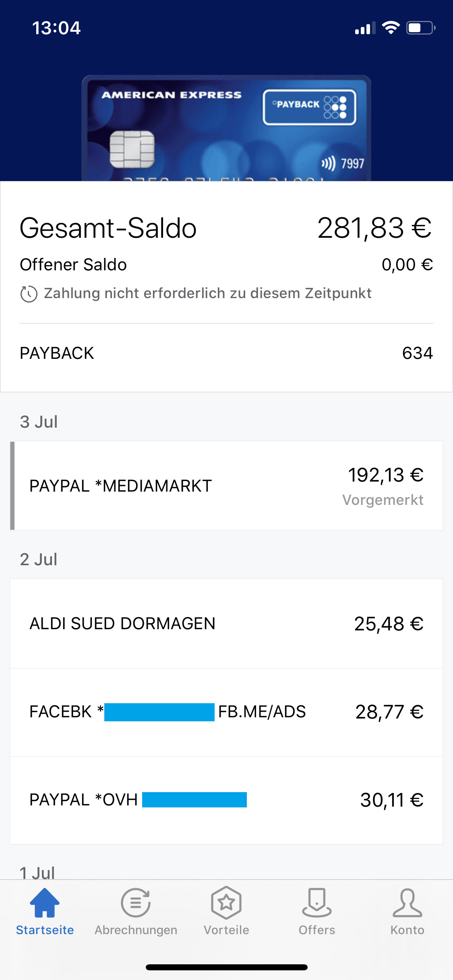The image size is (453, 980).
Task: Open the PAYPAL *MEDIAMARKT transaction
Action: [226, 486]
